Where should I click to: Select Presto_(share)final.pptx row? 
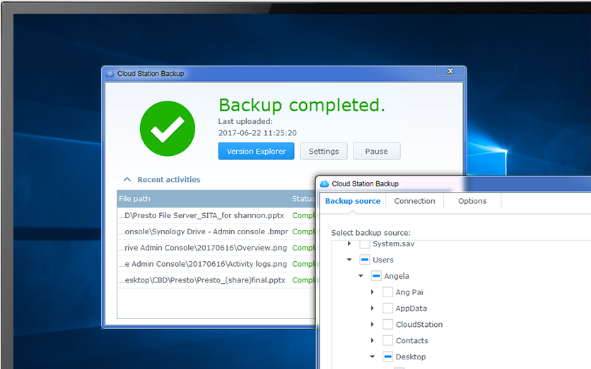(217, 280)
